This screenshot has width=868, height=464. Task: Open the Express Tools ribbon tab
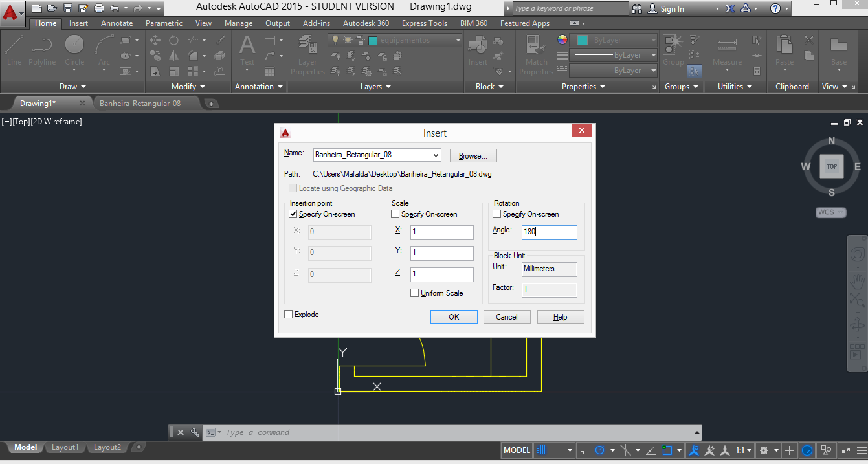tap(424, 23)
